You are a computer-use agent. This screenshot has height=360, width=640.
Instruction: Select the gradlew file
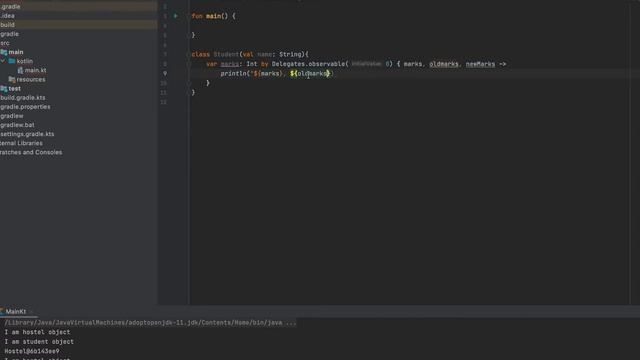click(x=12, y=116)
